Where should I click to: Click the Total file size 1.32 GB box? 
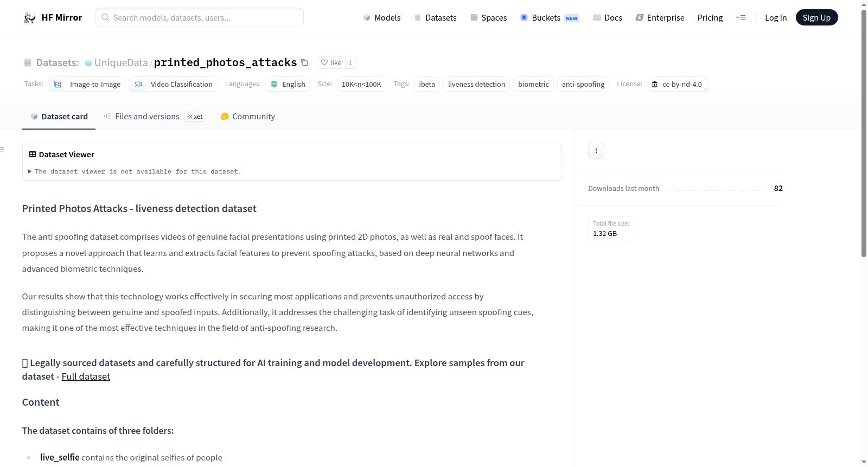[611, 229]
